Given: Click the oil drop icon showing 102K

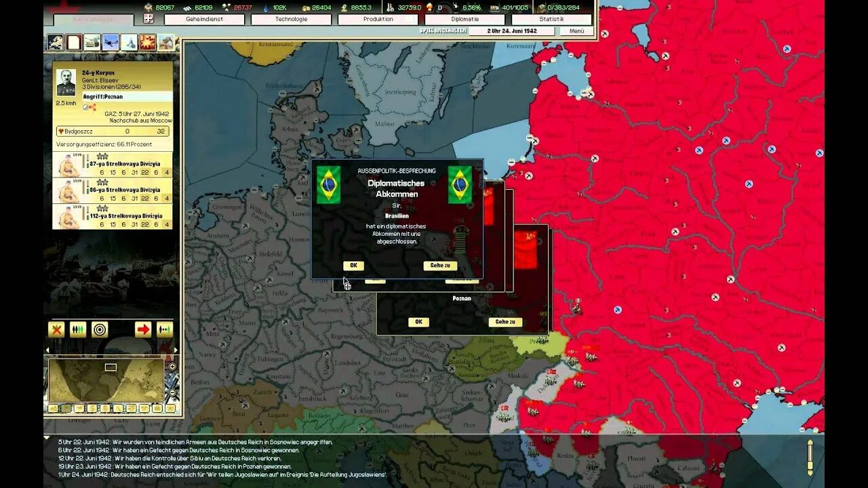Looking at the screenshot, I should coord(266,7).
